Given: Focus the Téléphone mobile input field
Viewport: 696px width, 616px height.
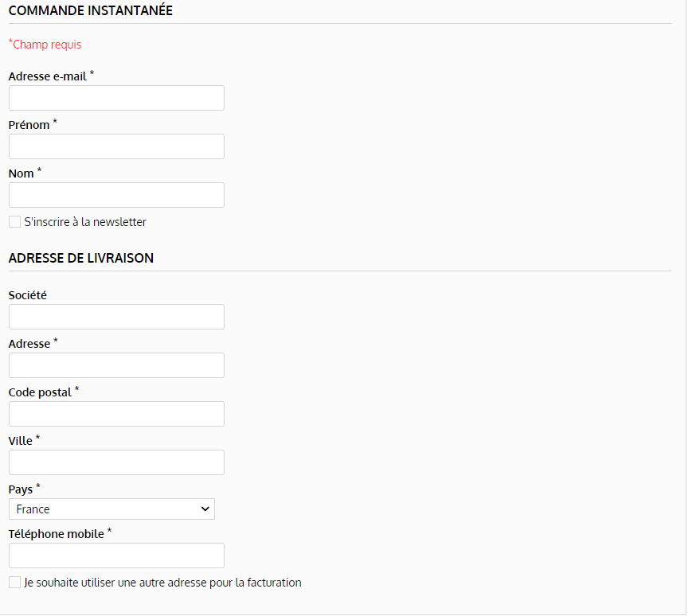Looking at the screenshot, I should [116, 556].
